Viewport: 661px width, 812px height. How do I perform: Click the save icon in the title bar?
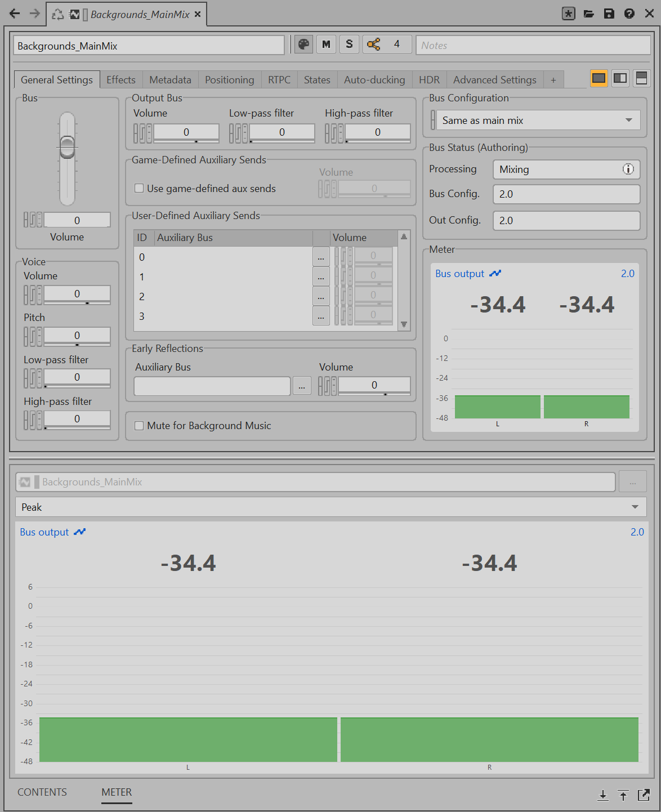[609, 14]
